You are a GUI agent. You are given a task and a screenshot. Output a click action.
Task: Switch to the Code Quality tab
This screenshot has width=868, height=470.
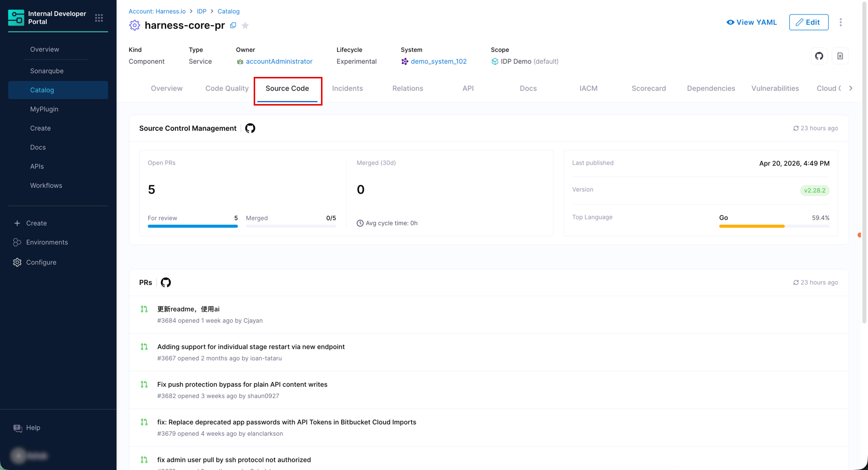[227, 88]
